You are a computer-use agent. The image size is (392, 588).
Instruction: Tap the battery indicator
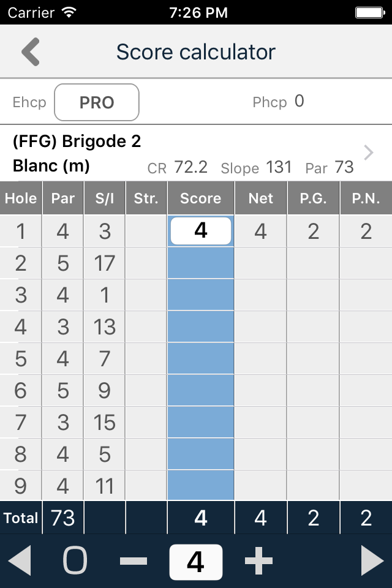pyautogui.click(x=371, y=11)
